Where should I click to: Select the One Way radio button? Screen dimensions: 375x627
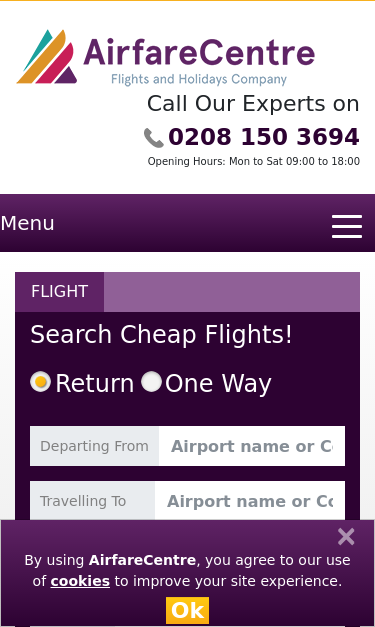pyautogui.click(x=151, y=382)
